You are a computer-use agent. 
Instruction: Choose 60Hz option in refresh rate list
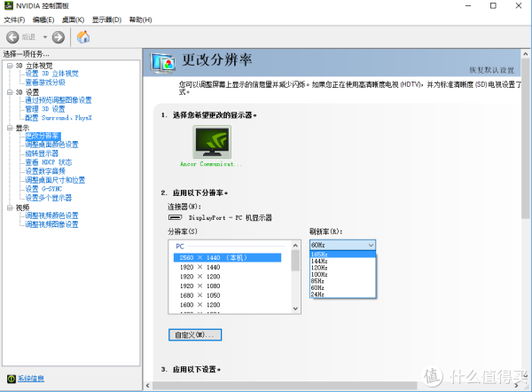click(x=342, y=288)
